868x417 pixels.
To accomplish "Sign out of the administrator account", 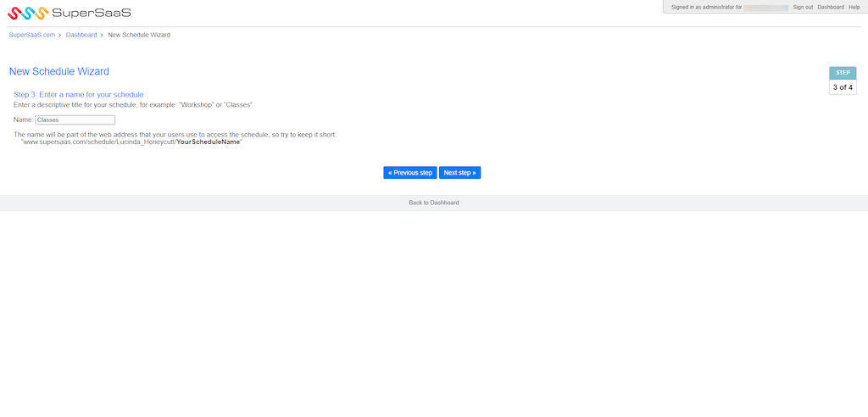I will [803, 7].
